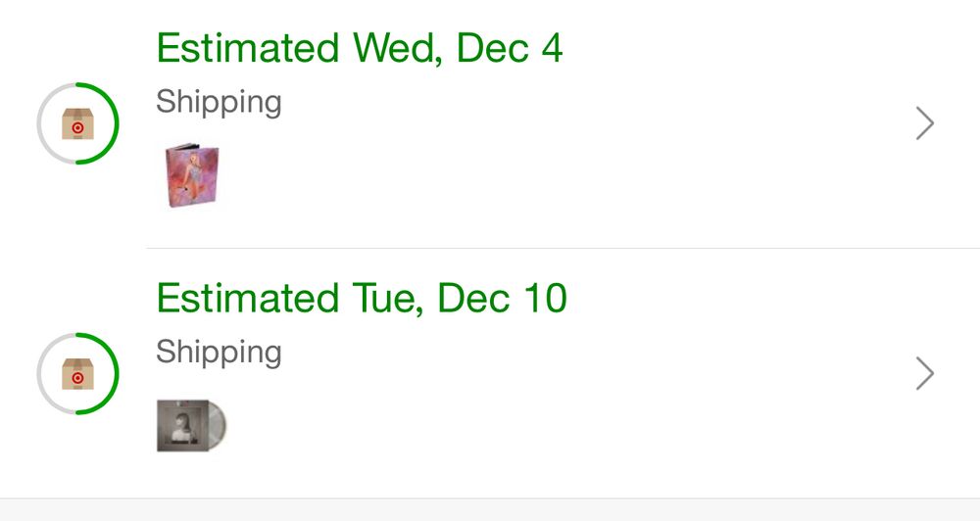The height and width of the screenshot is (521, 980).
Task: Open the gray vinyl record thumbnail
Action: coord(191,425)
